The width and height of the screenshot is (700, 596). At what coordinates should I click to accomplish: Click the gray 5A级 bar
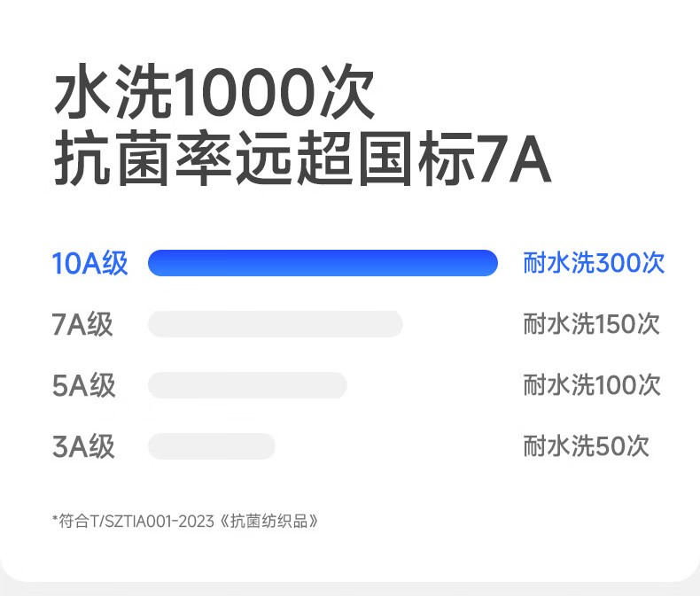click(247, 385)
